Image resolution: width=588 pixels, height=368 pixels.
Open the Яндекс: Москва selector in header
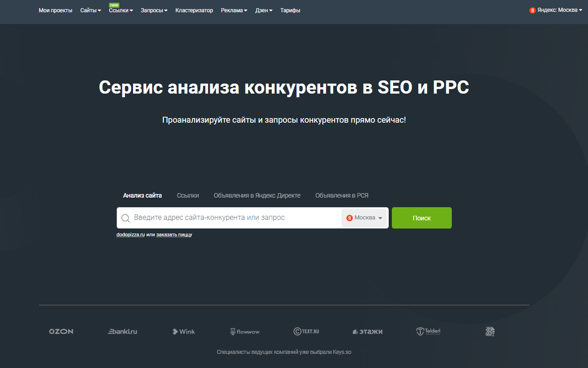556,10
